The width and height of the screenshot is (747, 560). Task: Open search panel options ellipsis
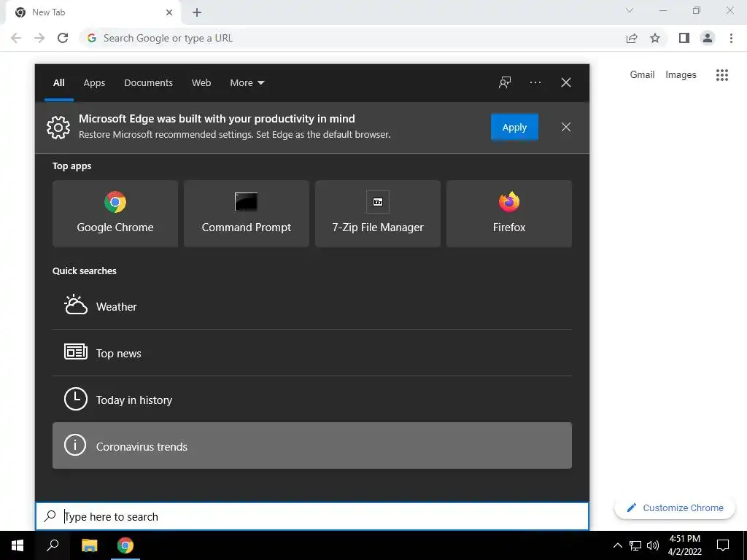click(535, 82)
